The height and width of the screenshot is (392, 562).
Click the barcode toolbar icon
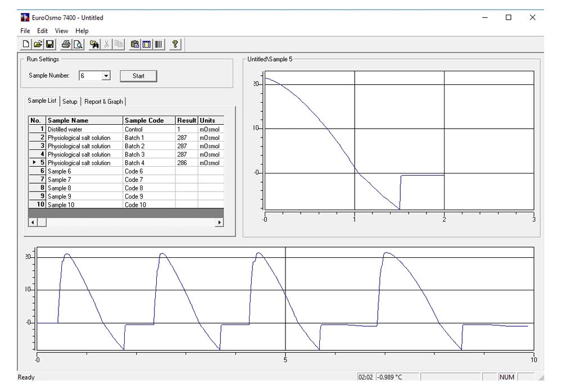point(158,44)
